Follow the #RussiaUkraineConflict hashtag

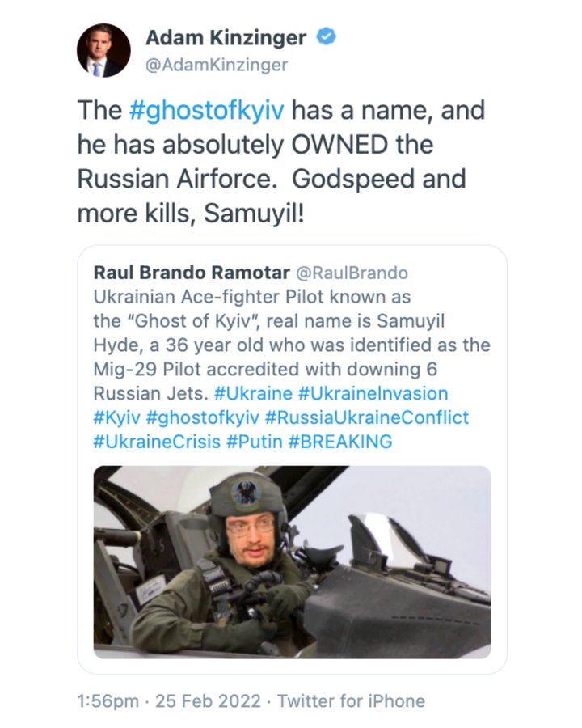tap(367, 417)
